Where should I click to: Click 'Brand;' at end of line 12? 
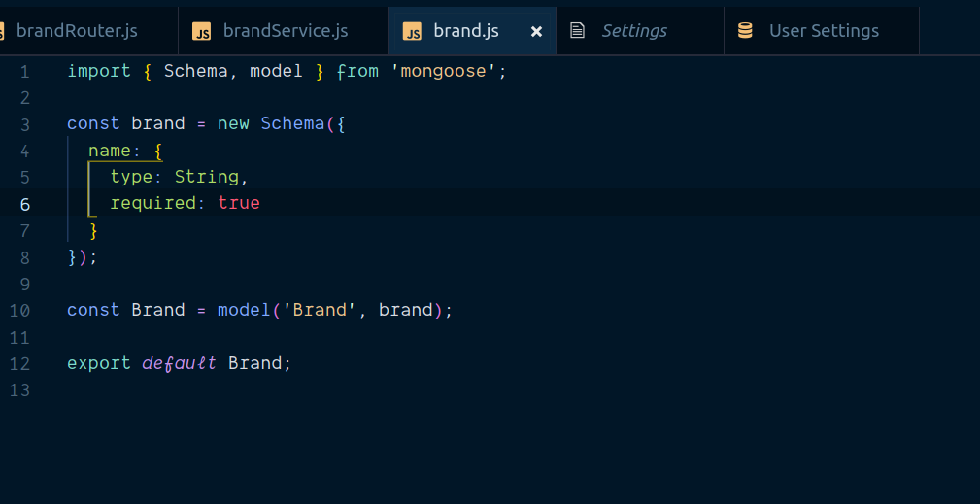[260, 363]
